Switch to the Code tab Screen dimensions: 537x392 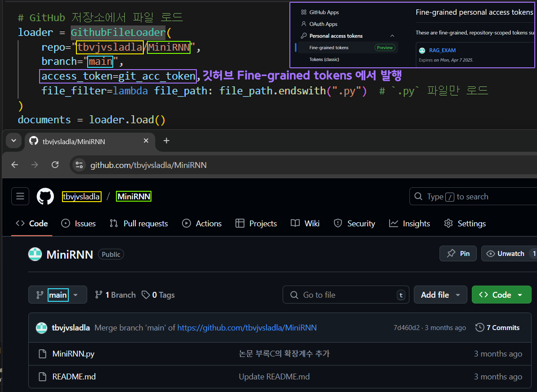click(x=32, y=224)
